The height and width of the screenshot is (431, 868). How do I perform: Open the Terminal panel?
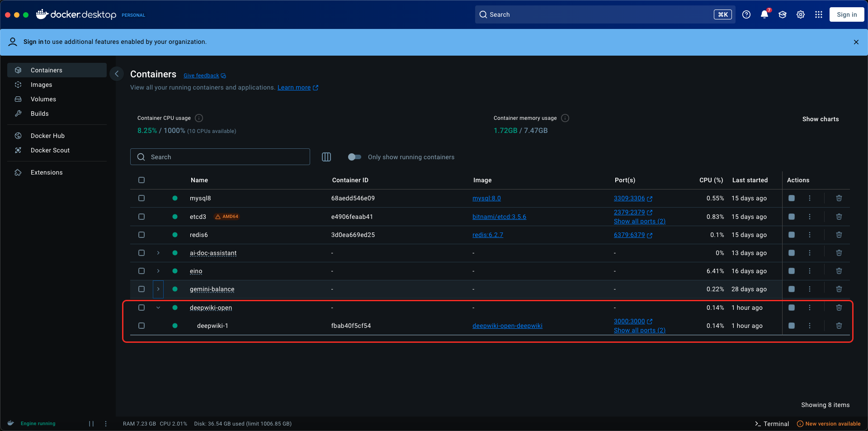tap(772, 424)
